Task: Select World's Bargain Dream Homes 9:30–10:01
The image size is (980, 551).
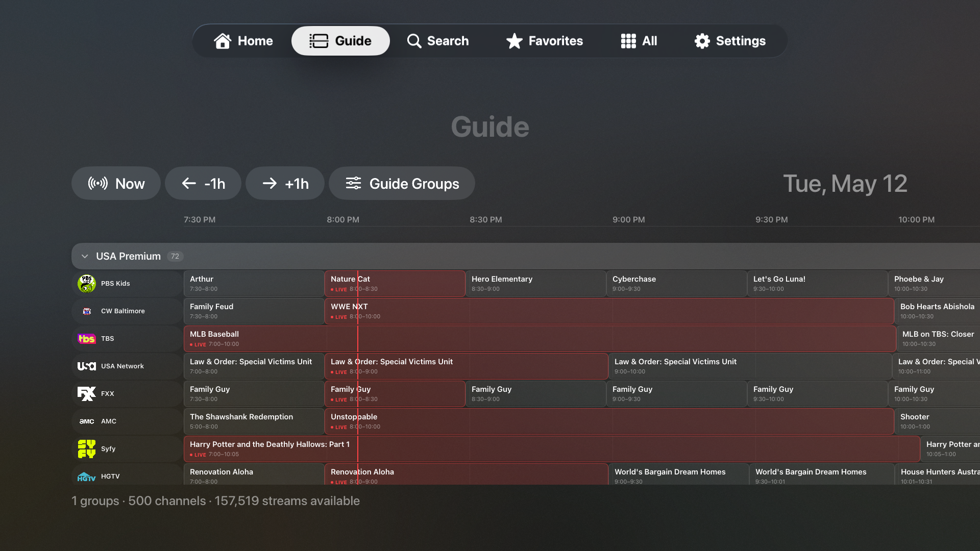Action: (x=822, y=474)
